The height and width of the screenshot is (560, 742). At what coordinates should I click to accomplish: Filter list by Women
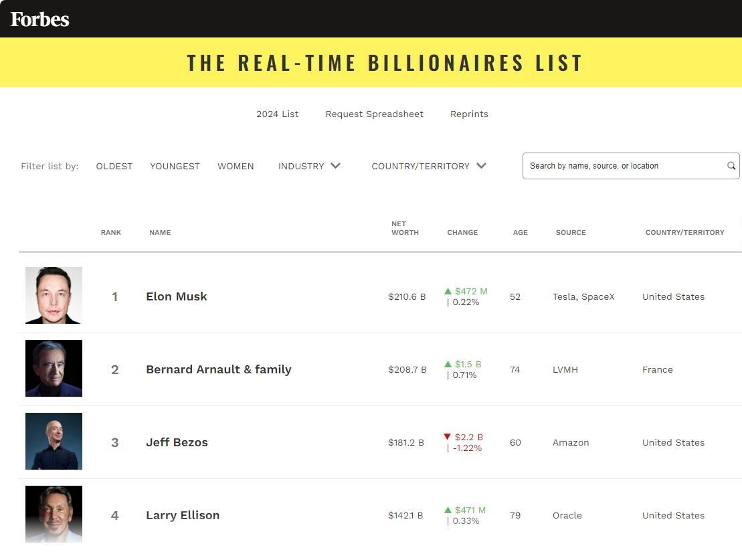236,166
